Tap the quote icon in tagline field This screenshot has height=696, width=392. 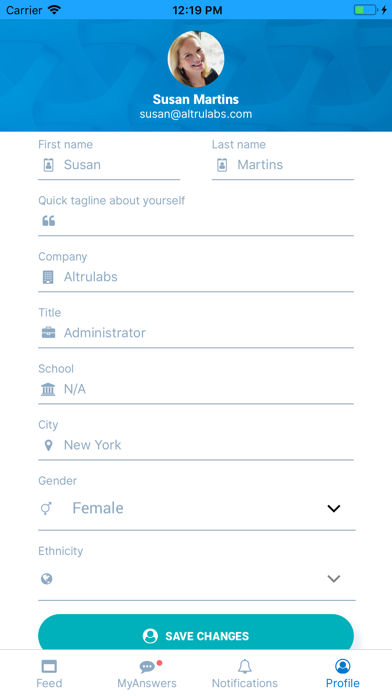49,221
